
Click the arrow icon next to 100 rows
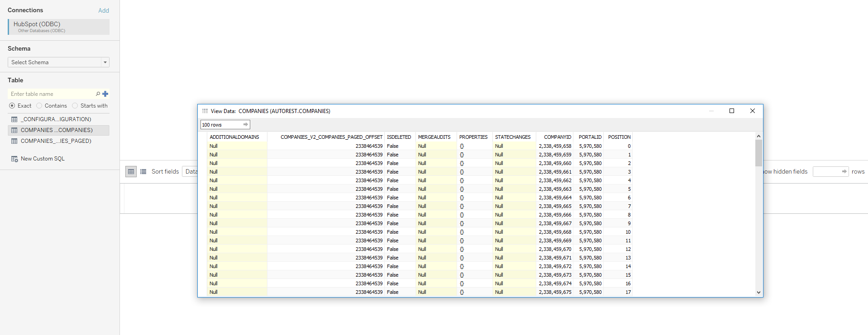pos(246,125)
